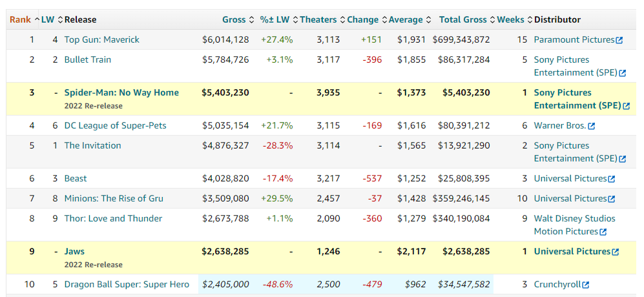Select the -48.6% change value
The image size is (644, 297).
278,285
